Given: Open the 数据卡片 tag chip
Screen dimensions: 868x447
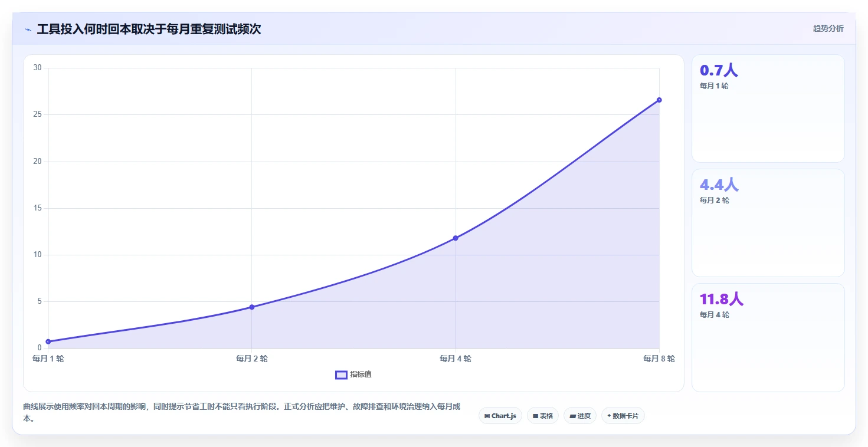Looking at the screenshot, I should point(623,416).
